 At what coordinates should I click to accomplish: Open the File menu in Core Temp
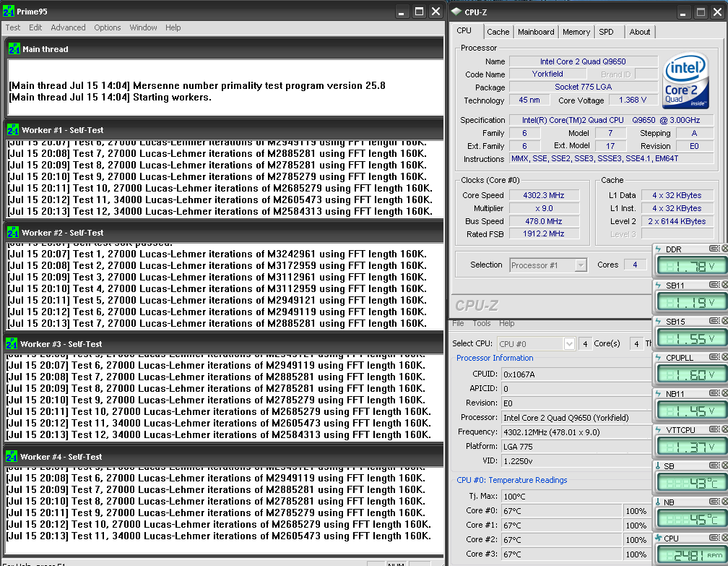pos(458,323)
